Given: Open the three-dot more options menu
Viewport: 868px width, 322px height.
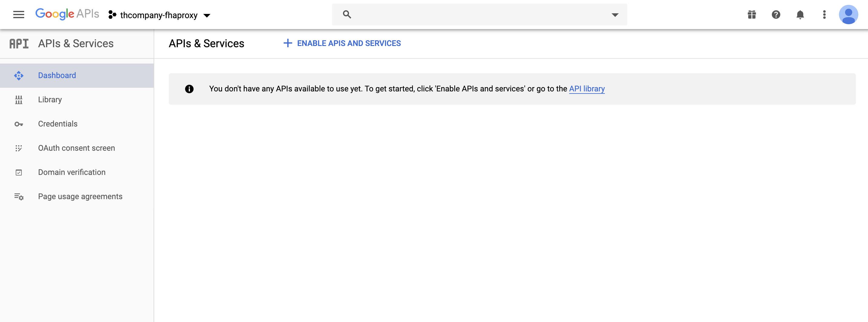Looking at the screenshot, I should pos(824,15).
